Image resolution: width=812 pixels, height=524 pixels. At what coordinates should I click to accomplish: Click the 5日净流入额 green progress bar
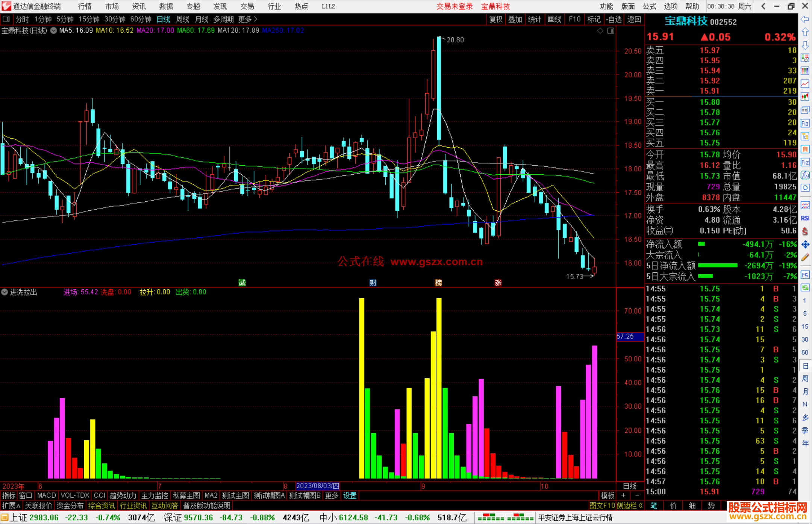[717, 266]
